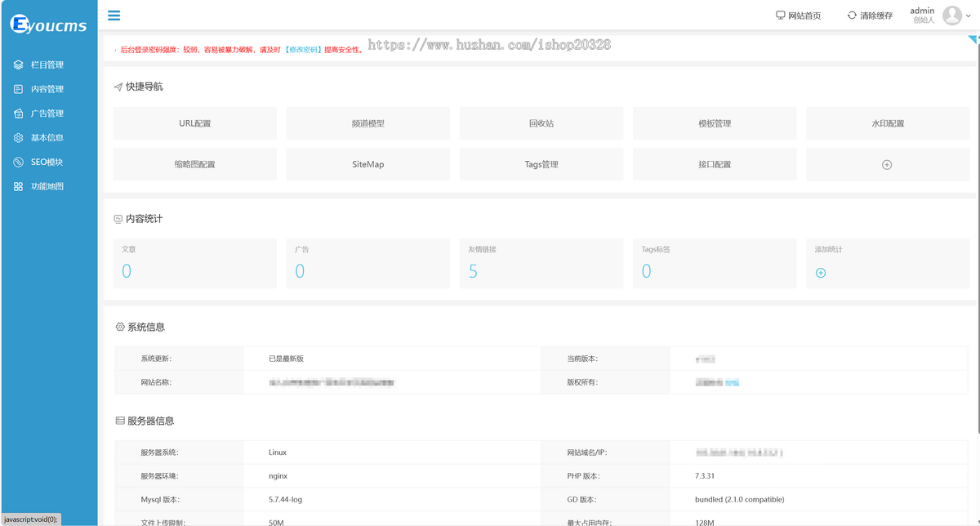The height and width of the screenshot is (526, 980).
Task: Click the 清除缓存 refresh icon
Action: tap(852, 15)
